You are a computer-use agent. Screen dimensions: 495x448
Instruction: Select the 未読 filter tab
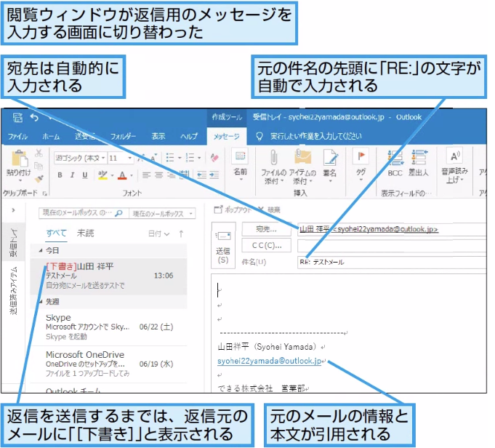click(85, 233)
